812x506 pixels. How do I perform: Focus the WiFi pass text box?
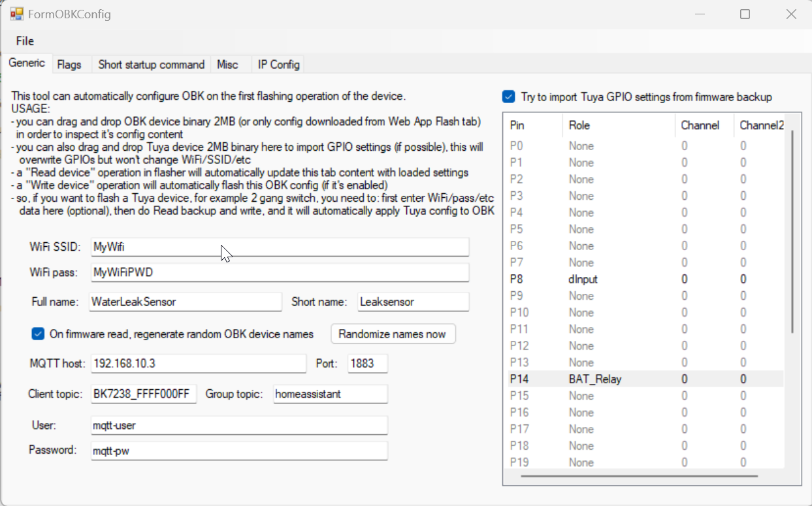pos(280,272)
